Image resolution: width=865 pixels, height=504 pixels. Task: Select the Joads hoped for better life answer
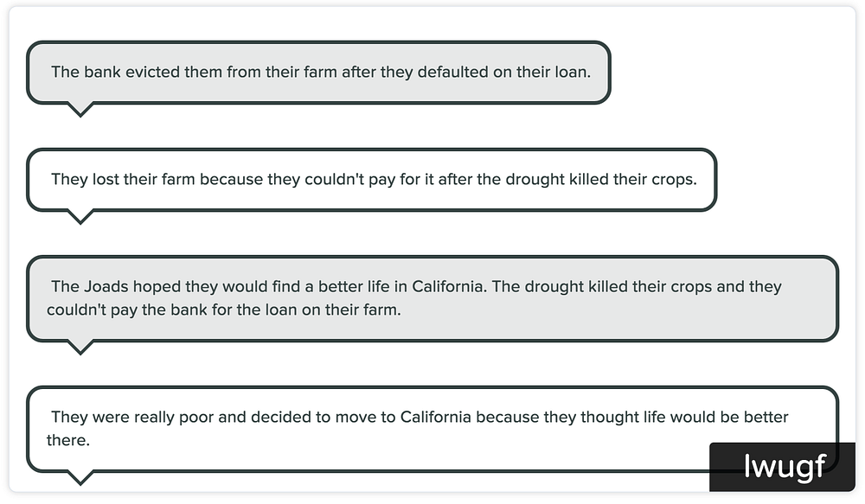[432, 298]
